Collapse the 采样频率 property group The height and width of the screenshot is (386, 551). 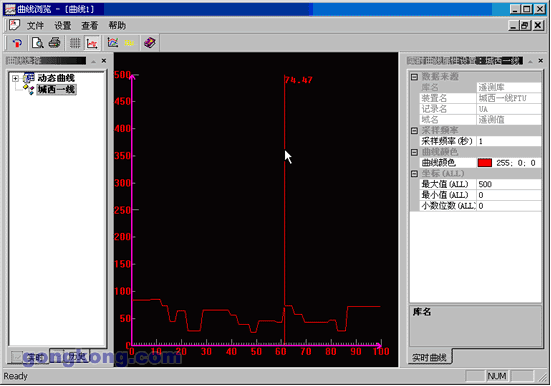[414, 130]
